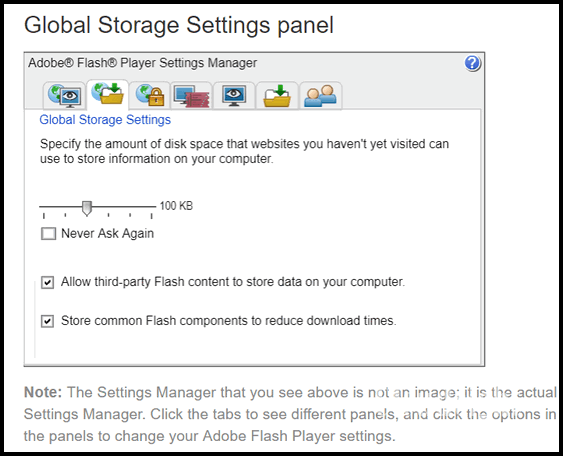Click the disk space slider thumb
The width and height of the screenshot is (563, 456).
(x=87, y=208)
